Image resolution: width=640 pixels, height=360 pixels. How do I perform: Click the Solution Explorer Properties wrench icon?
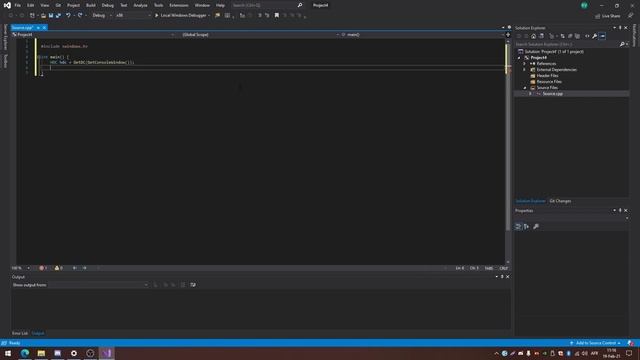pyautogui.click(x=595, y=36)
